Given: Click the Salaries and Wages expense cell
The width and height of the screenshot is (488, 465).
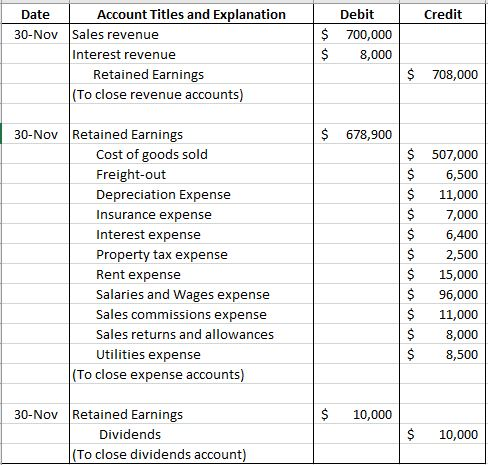Looking at the screenshot, I should tap(191, 294).
